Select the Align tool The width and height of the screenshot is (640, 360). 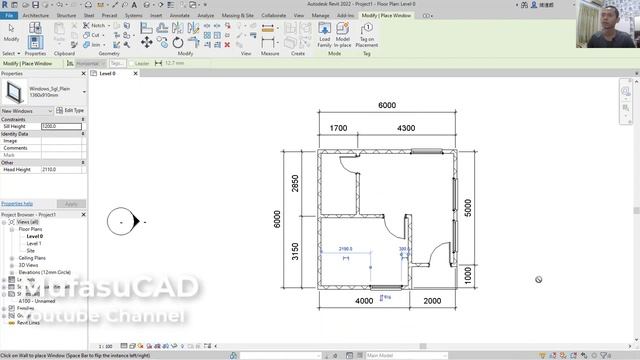click(x=146, y=28)
